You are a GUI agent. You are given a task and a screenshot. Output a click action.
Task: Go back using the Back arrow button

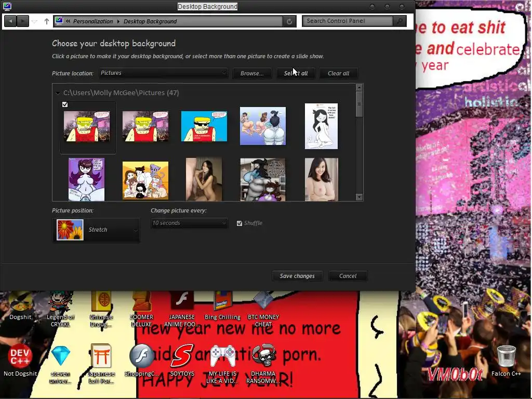10,21
